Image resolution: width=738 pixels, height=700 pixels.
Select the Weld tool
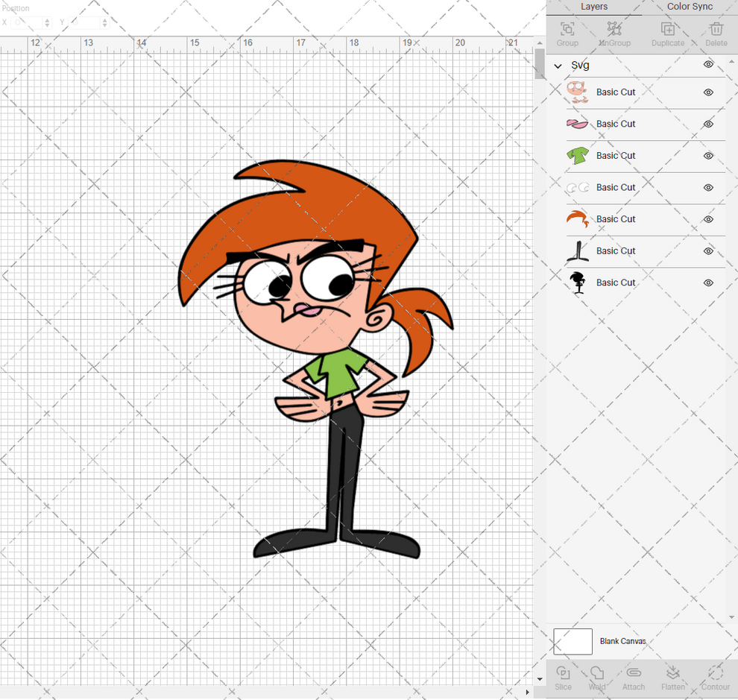pos(596,678)
